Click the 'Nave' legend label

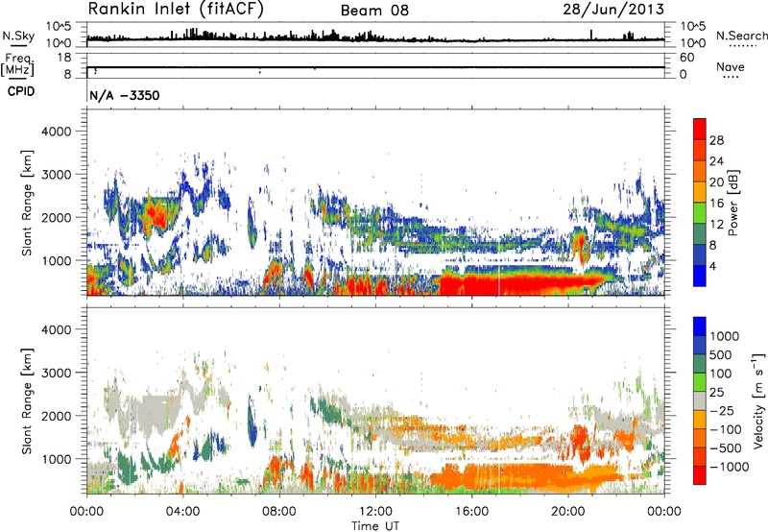coord(731,67)
